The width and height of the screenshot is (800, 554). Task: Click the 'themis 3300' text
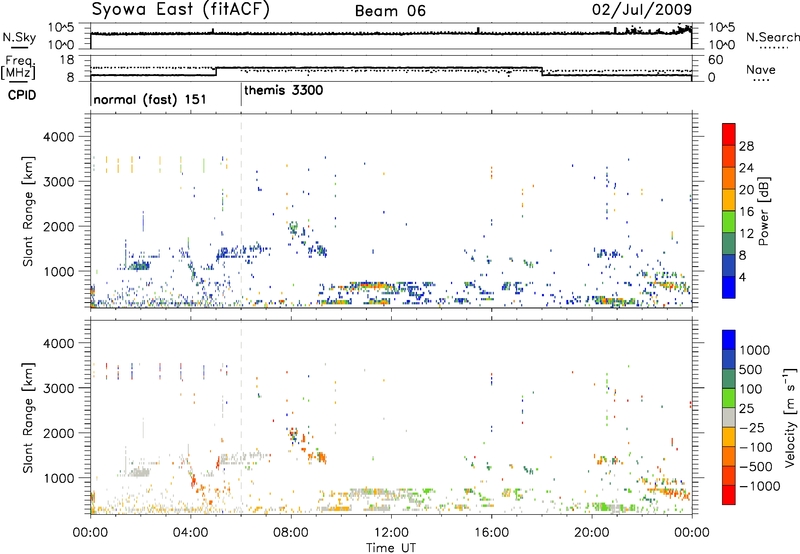coord(284,91)
